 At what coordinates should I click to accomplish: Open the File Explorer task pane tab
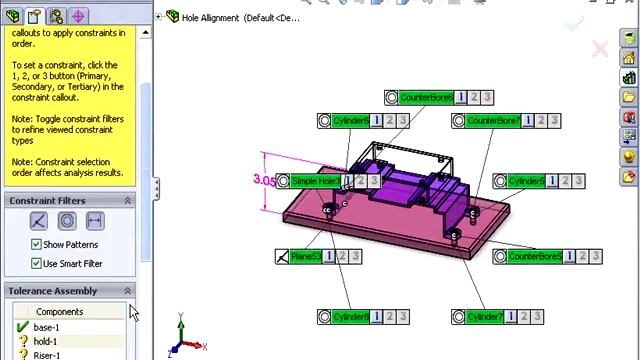coord(629,97)
